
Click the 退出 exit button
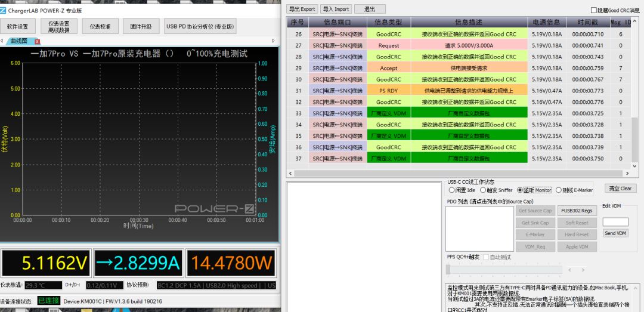[x=370, y=9]
